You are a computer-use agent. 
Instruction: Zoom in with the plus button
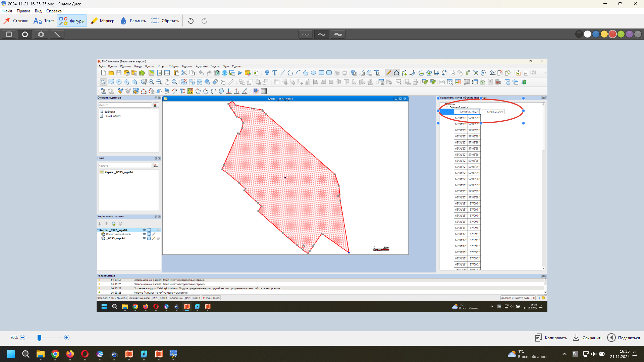67,338
